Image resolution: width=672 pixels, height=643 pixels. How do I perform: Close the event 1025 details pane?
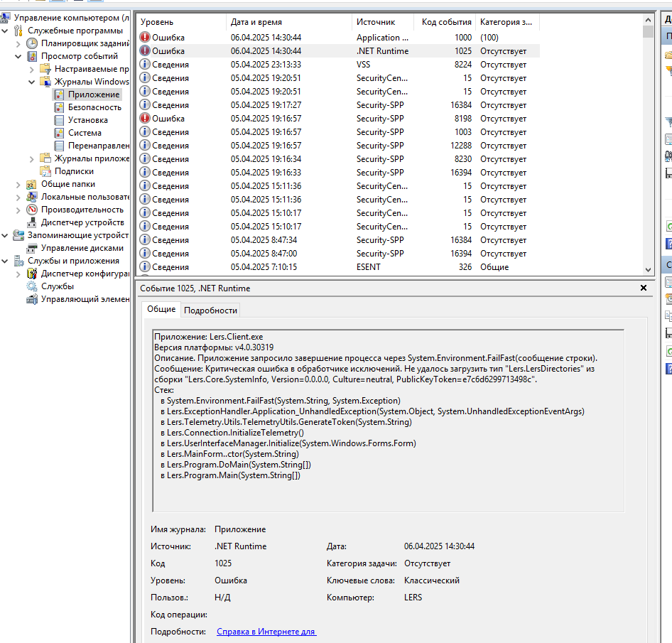click(644, 288)
